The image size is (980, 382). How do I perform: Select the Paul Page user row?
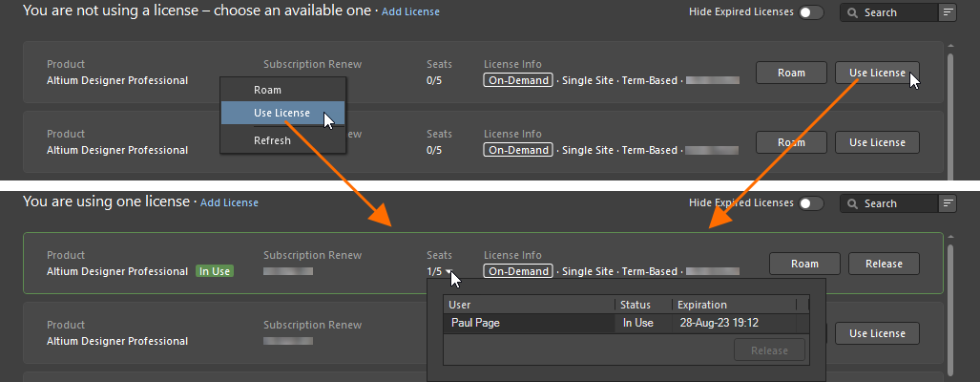[626, 323]
